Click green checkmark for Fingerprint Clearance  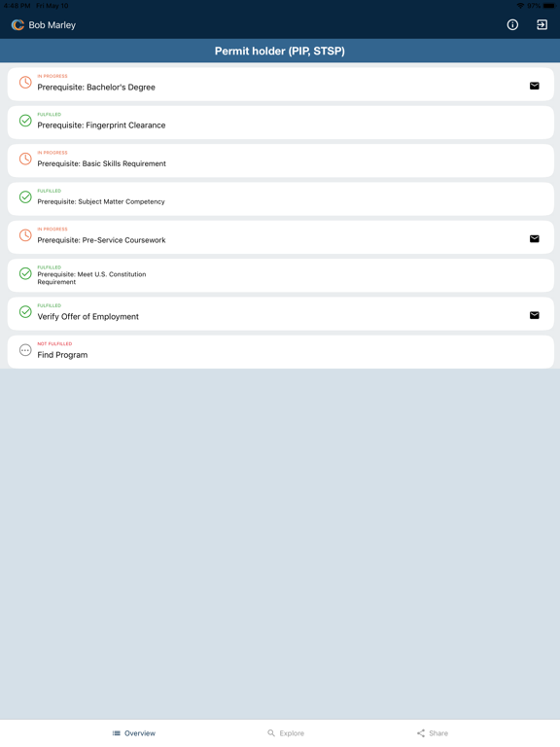coord(25,121)
